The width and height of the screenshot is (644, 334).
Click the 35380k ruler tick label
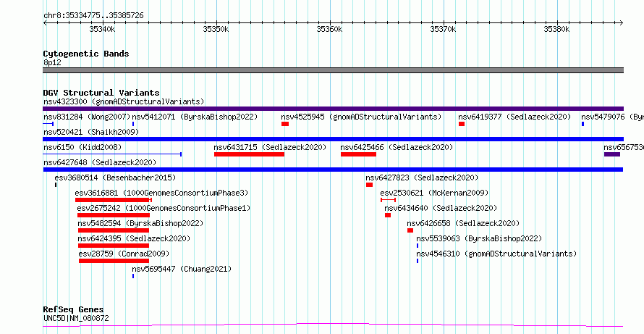coord(556,29)
